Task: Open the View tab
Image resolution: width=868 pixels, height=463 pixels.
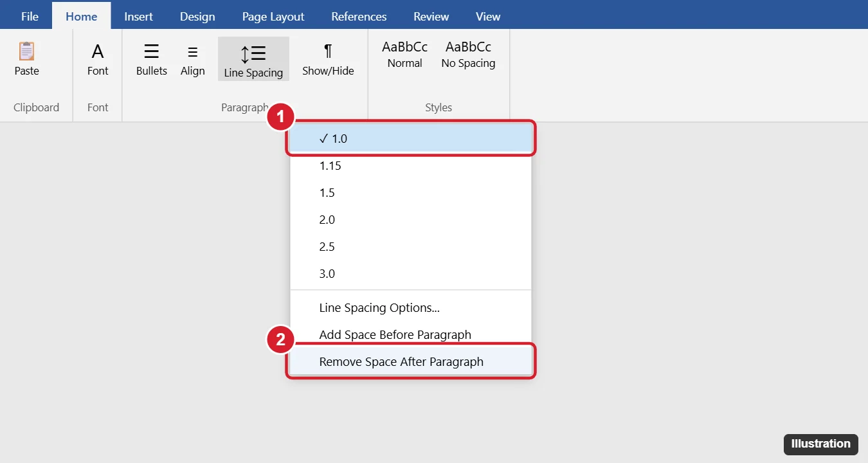Action: (488, 16)
